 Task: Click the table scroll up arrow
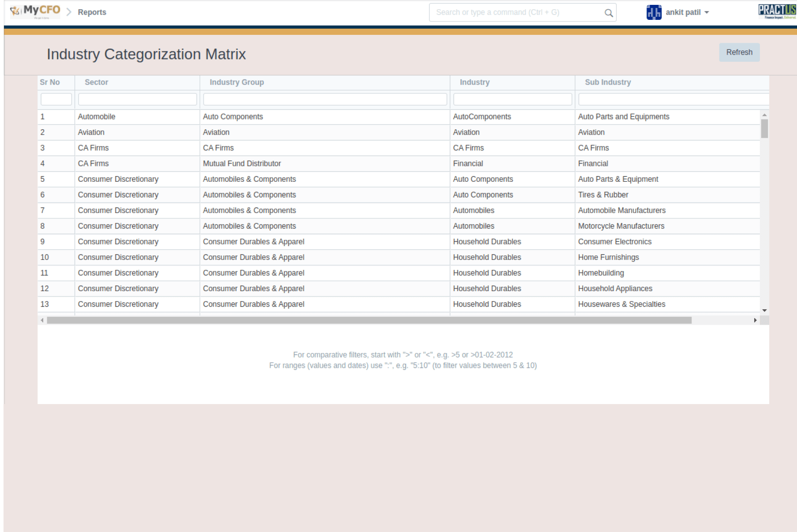click(764, 115)
